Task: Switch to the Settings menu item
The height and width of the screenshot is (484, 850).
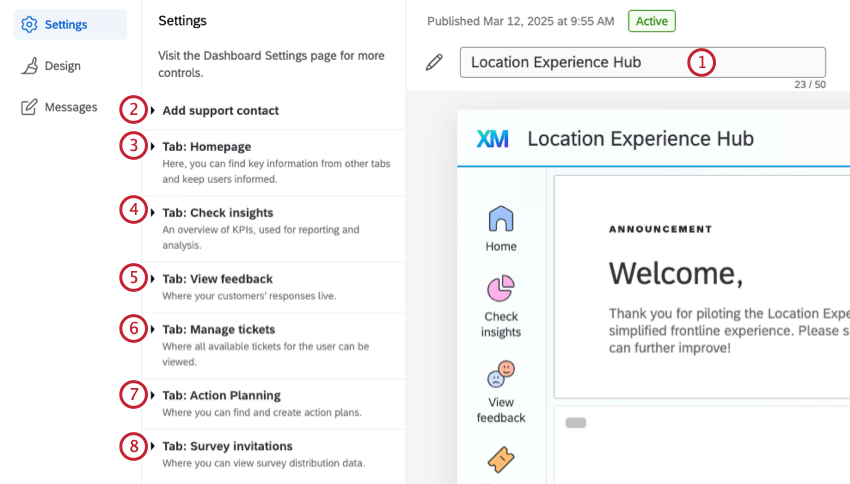Action: 70,24
